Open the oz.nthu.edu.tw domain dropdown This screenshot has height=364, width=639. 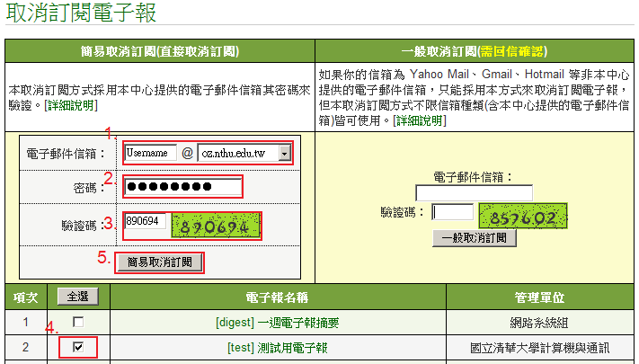tap(244, 154)
